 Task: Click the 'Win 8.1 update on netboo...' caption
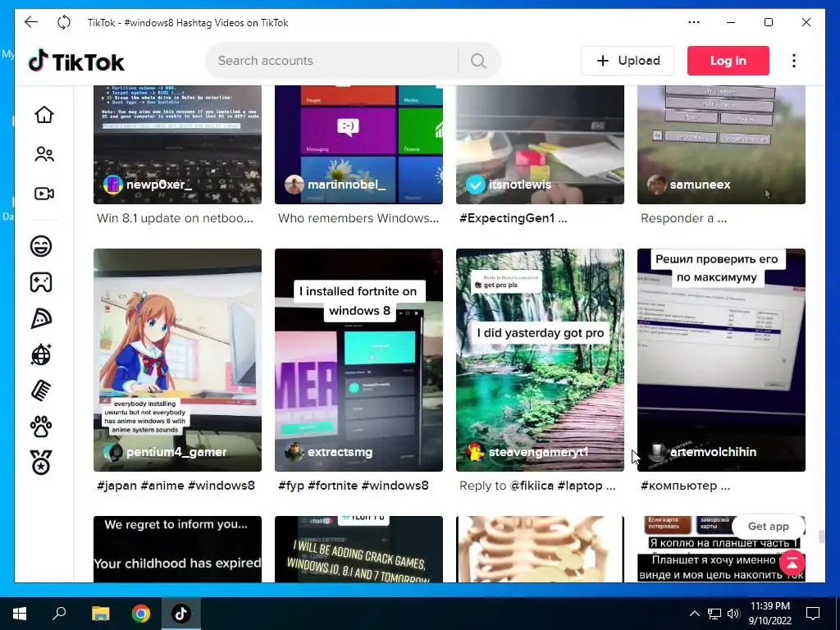[x=176, y=218]
